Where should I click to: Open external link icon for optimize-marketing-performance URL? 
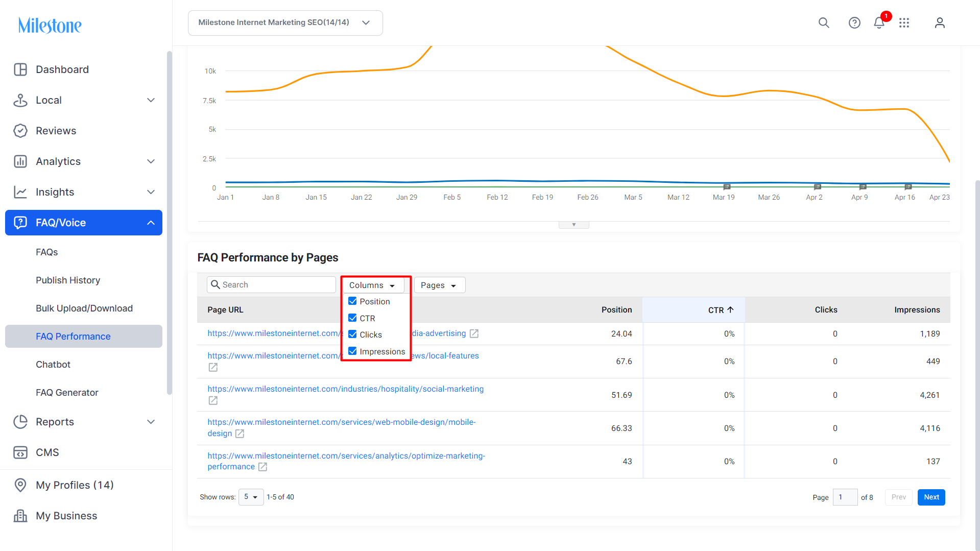(x=262, y=467)
